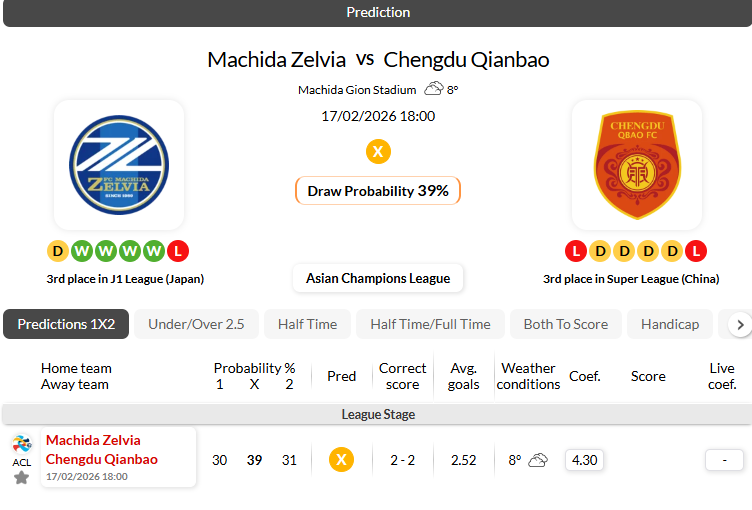Image resolution: width=752 pixels, height=510 pixels.
Task: Click the Machida Zelvia club logo
Action: click(118, 165)
